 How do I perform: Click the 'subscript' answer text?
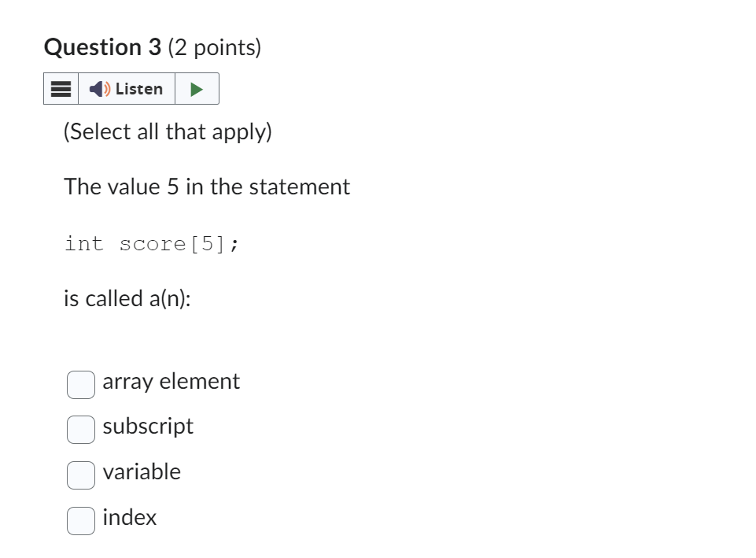click(x=148, y=427)
